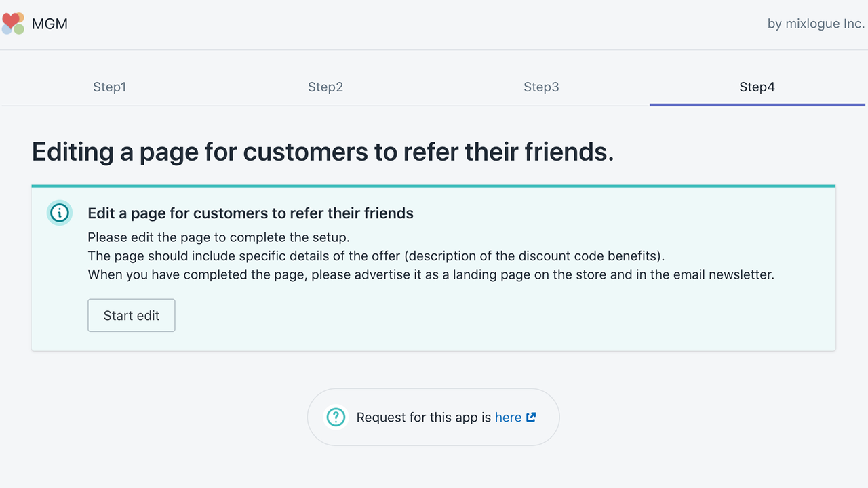Open the 'here' request link

pos(508,418)
